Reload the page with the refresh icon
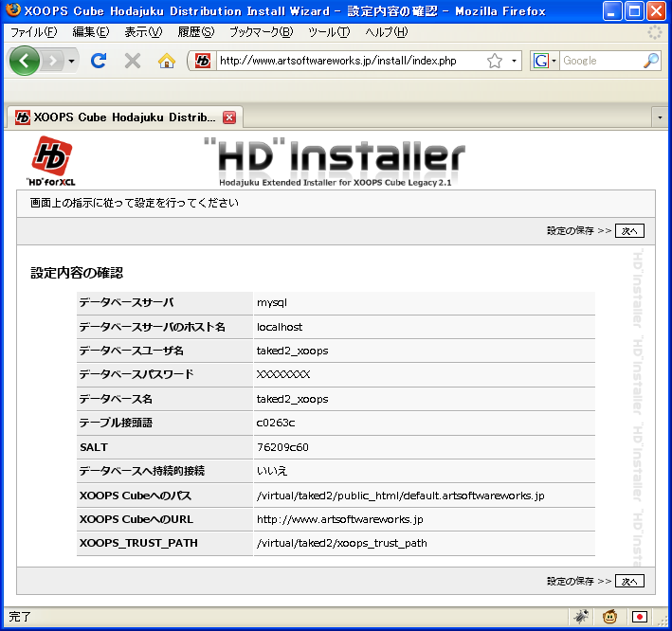Screen dimensions: 672x631 (99, 61)
